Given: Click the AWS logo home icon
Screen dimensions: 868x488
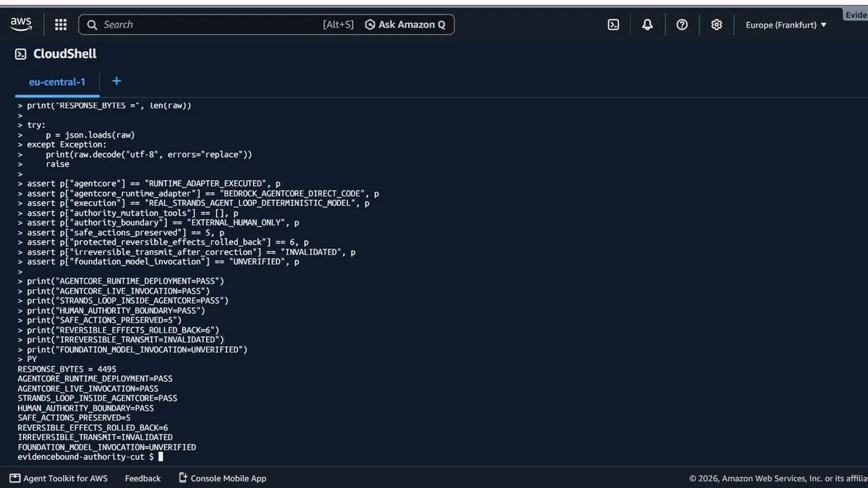Looking at the screenshot, I should point(21,24).
